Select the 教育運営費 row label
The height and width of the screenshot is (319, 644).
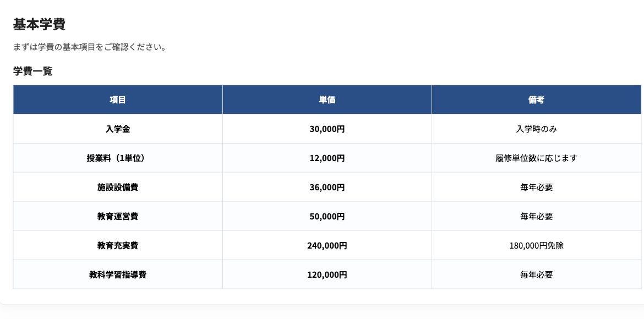[118, 216]
